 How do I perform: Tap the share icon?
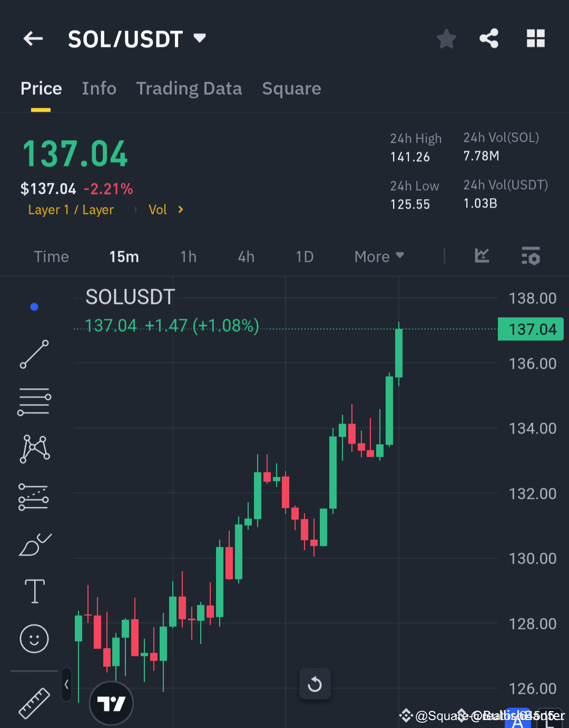tap(489, 38)
